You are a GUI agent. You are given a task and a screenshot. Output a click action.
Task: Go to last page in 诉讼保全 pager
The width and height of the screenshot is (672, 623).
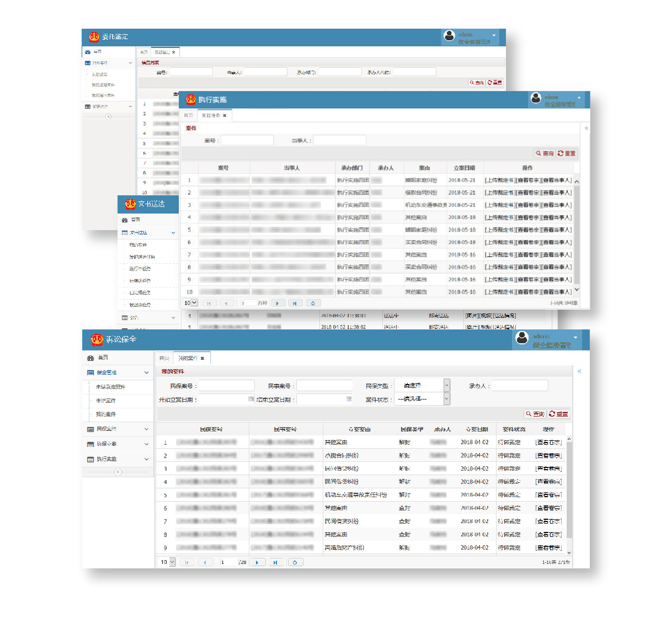click(275, 562)
